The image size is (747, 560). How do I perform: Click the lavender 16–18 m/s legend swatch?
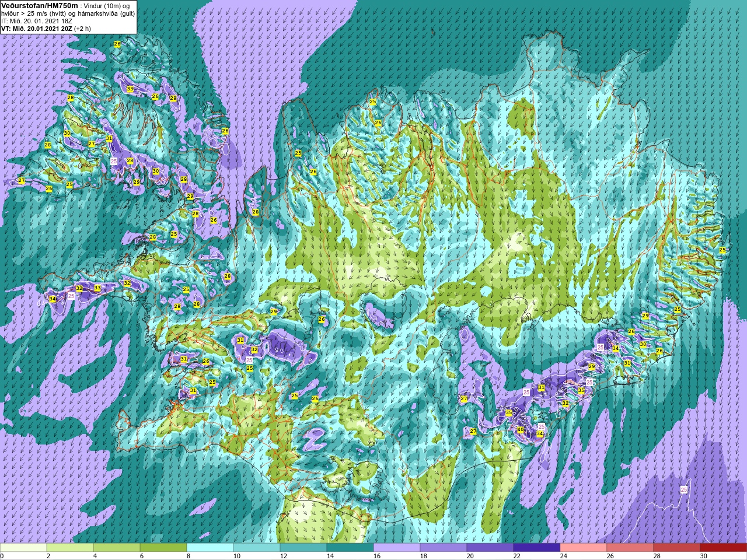click(x=397, y=548)
